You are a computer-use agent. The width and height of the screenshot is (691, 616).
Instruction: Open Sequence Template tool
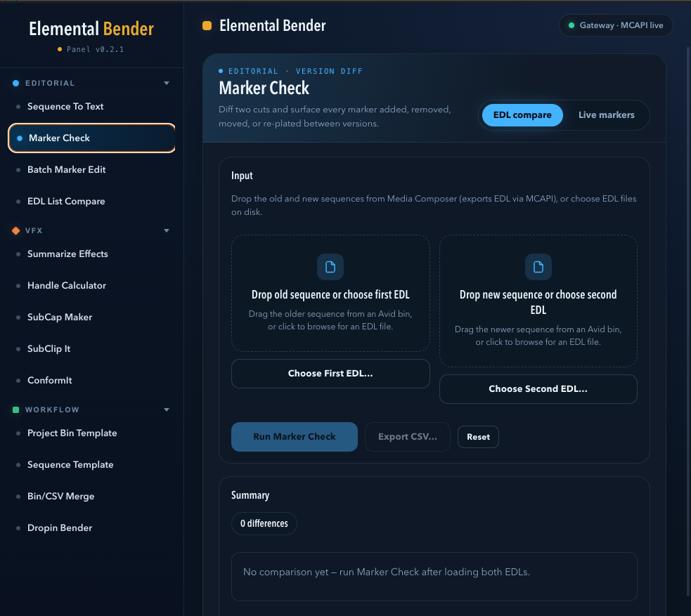pos(91,465)
